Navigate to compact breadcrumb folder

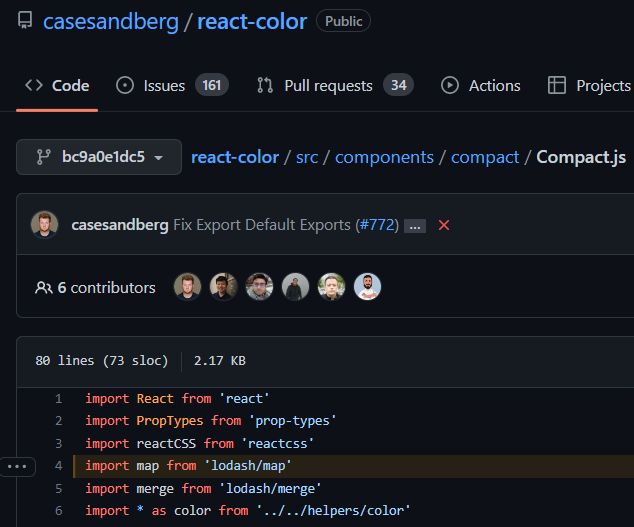[x=485, y=157]
